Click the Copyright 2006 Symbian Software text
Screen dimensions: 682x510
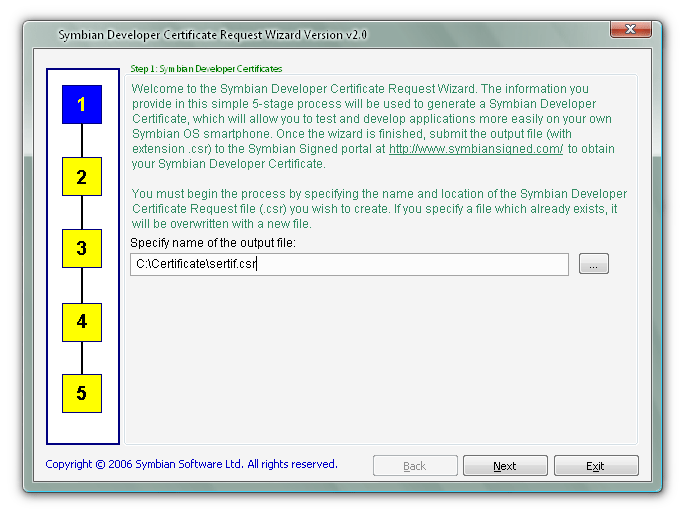pos(191,464)
